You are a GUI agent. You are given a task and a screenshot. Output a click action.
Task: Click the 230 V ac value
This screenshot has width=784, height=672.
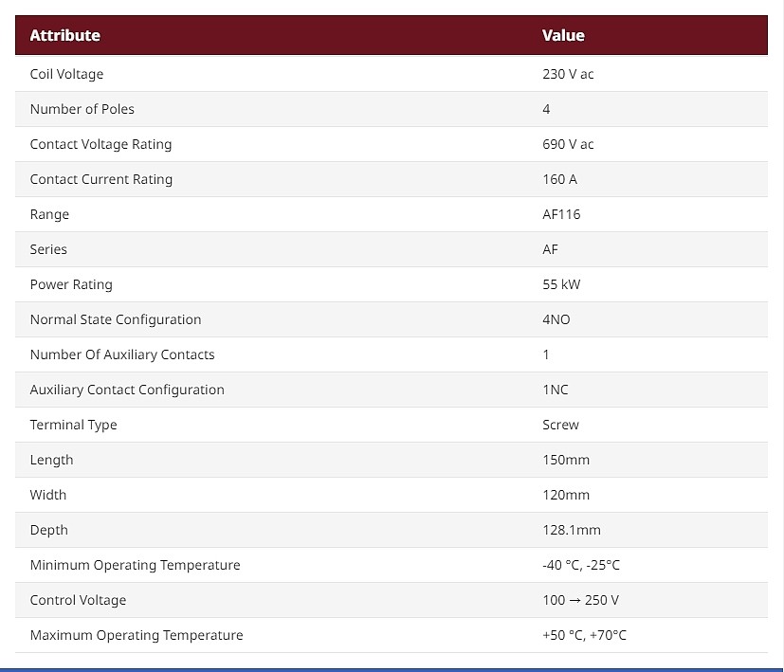click(568, 74)
